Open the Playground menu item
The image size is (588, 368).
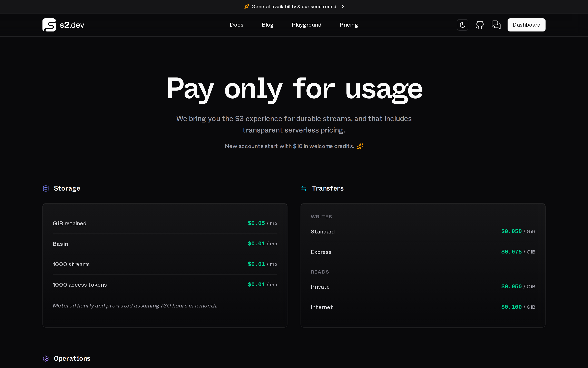[x=306, y=25]
